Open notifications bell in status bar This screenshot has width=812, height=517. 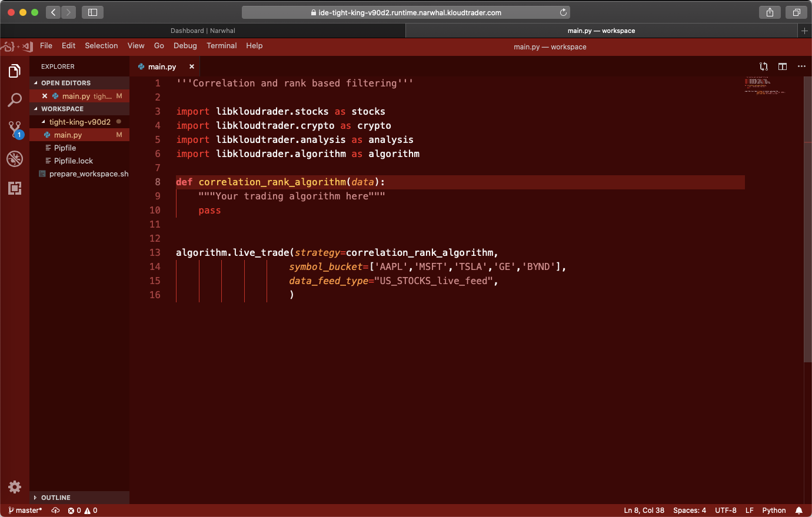pyautogui.click(x=799, y=511)
